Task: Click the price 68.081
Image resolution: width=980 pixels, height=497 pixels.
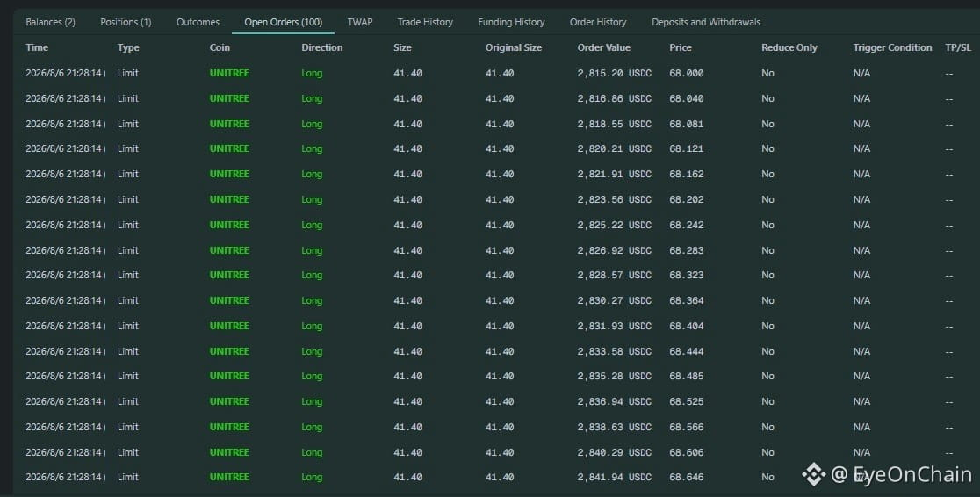Action: click(x=686, y=124)
